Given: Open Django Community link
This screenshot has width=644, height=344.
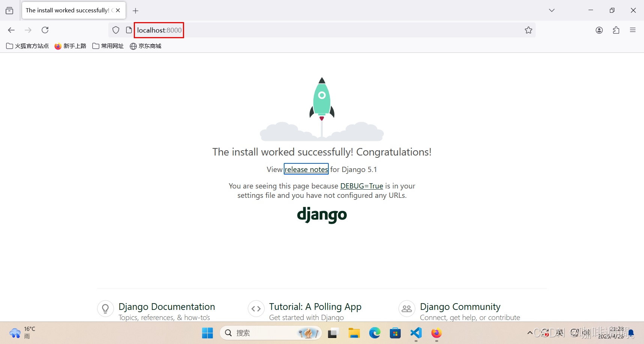Looking at the screenshot, I should point(460,307).
